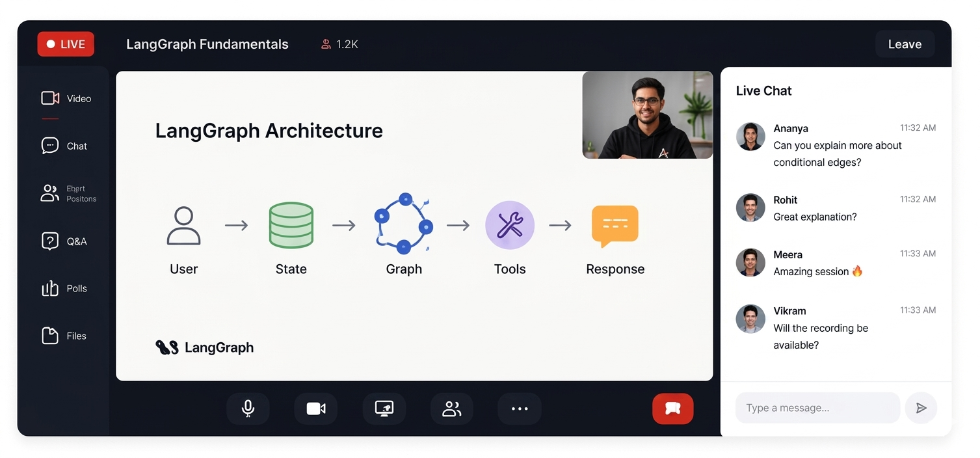Click message "Great explanation?"
This screenshot has height=458, width=980.
click(815, 217)
